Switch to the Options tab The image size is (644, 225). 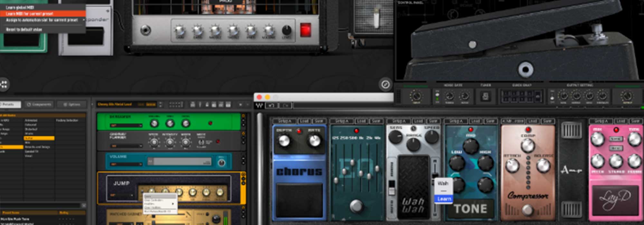[71, 104]
